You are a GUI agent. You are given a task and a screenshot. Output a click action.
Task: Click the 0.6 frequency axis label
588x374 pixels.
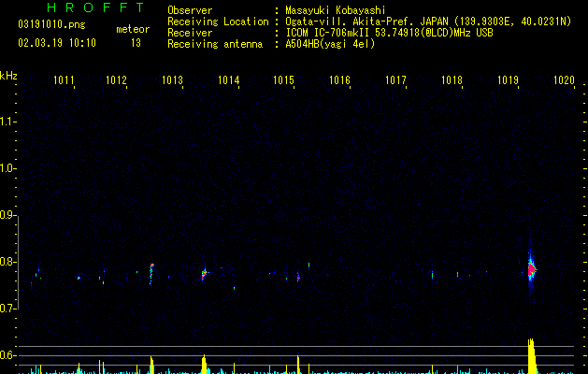click(x=7, y=355)
